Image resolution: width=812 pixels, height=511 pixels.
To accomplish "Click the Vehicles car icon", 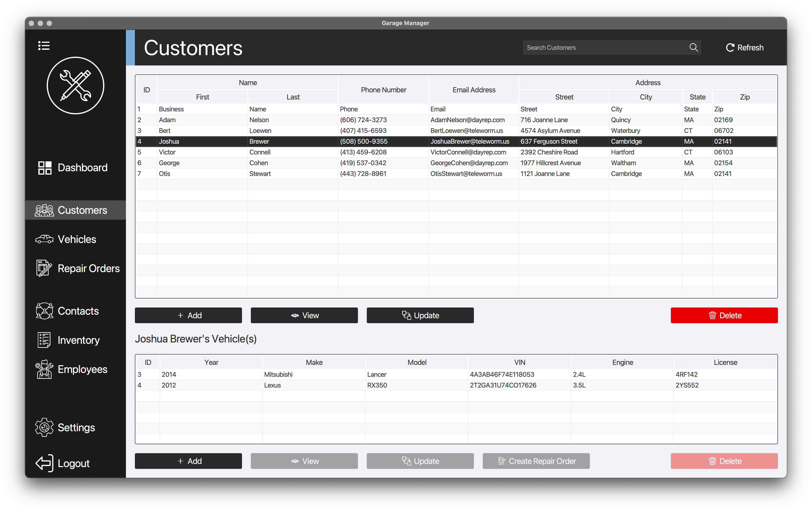I will (44, 239).
